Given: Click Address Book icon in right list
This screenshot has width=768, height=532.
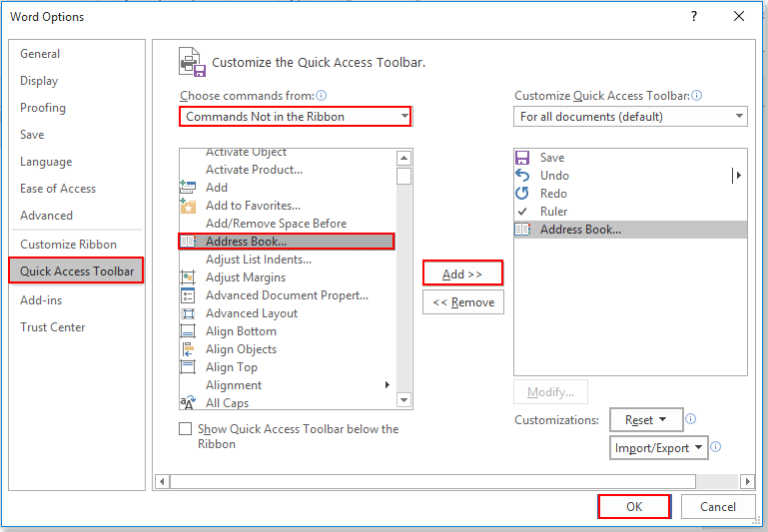Looking at the screenshot, I should 522,230.
